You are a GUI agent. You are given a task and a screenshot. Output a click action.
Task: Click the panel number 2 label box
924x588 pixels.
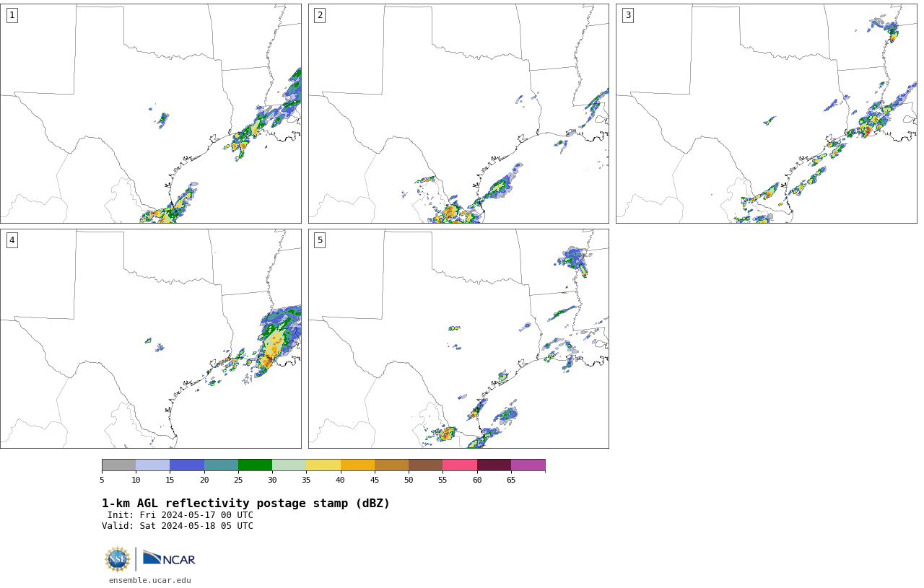pos(320,15)
